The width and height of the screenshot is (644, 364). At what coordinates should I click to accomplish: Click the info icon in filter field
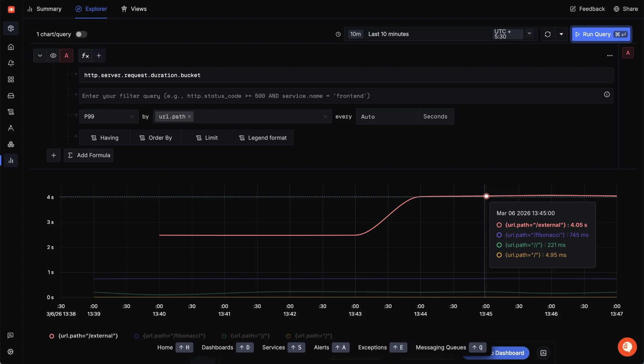pyautogui.click(x=607, y=94)
